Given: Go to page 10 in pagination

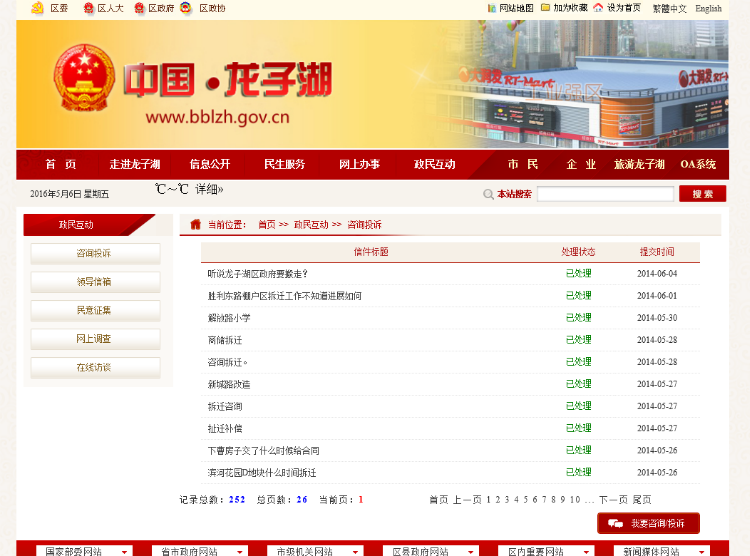Looking at the screenshot, I should [575, 500].
